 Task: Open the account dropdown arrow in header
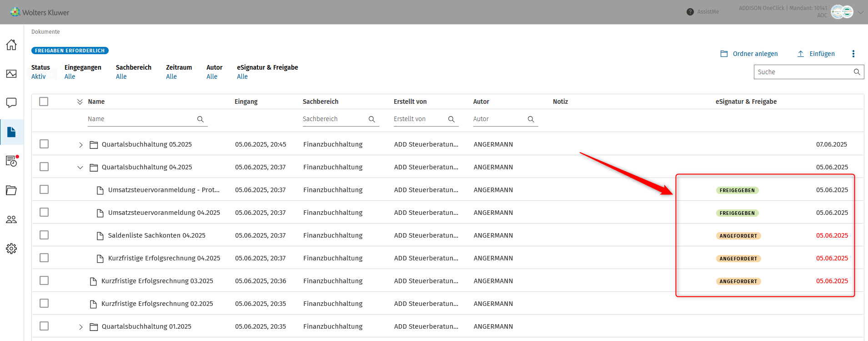[x=861, y=12]
